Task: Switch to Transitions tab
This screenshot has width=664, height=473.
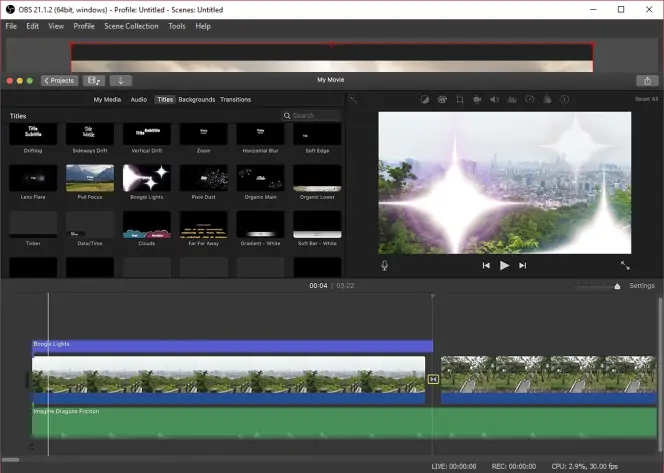Action: click(x=235, y=100)
